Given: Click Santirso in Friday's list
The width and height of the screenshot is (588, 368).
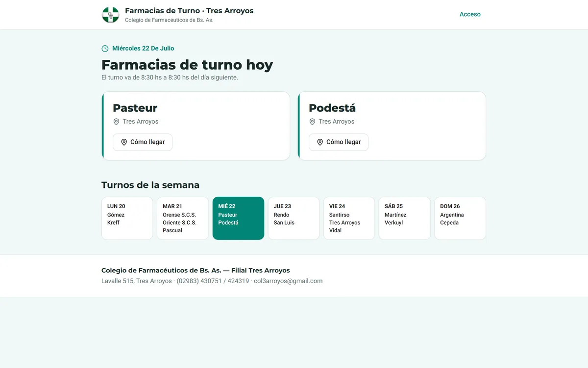Looking at the screenshot, I should pos(340,215).
